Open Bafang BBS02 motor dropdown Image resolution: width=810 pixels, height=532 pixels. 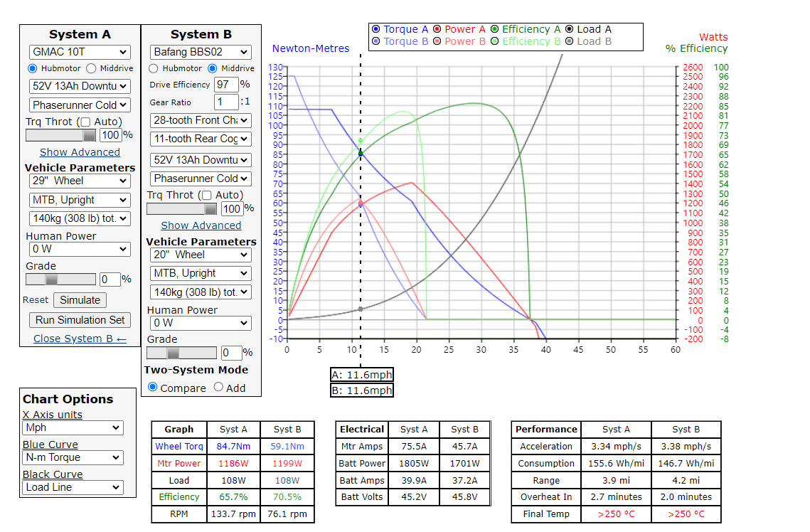201,52
